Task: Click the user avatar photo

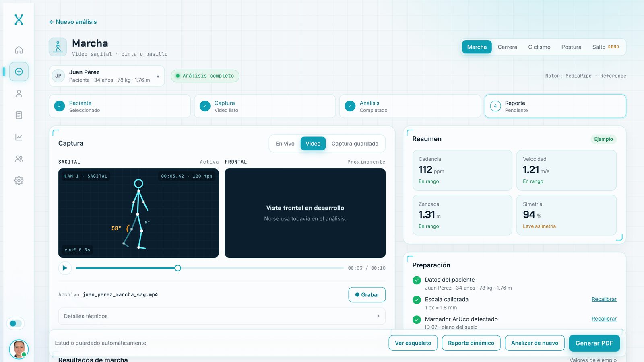Action: 19,349
